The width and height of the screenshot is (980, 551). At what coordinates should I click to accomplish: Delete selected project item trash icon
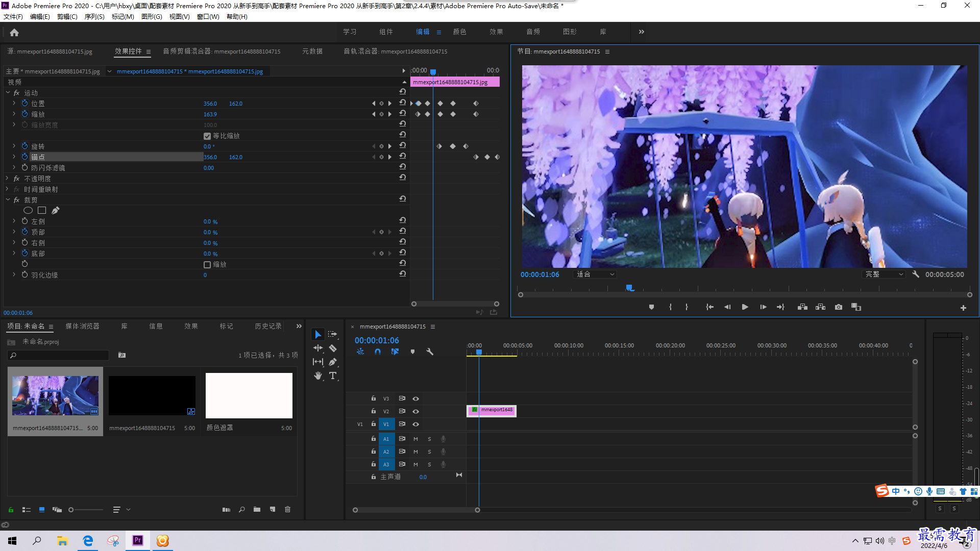(287, 509)
